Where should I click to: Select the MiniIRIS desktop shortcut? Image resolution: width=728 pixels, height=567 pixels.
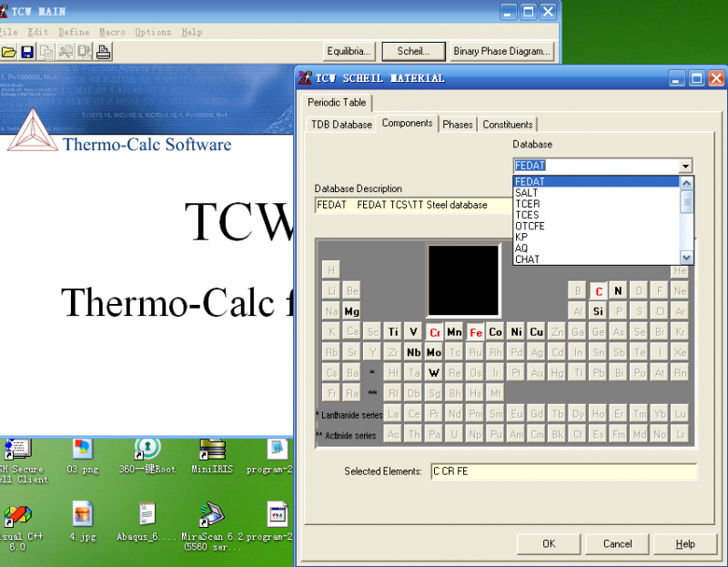pyautogui.click(x=212, y=458)
